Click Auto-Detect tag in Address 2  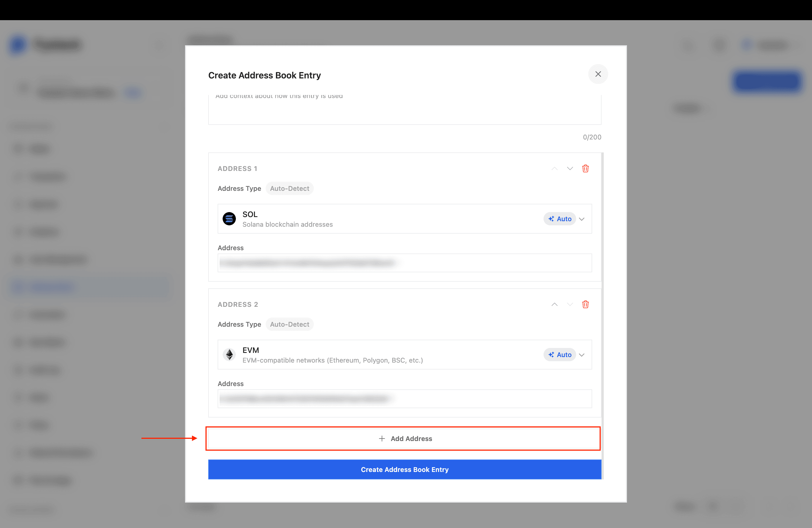[289, 324]
